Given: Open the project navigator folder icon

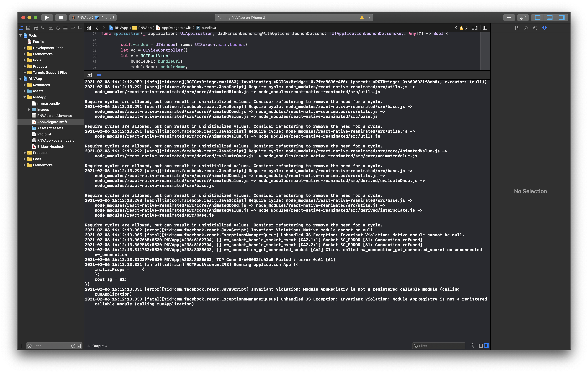Looking at the screenshot, I should pos(21,28).
